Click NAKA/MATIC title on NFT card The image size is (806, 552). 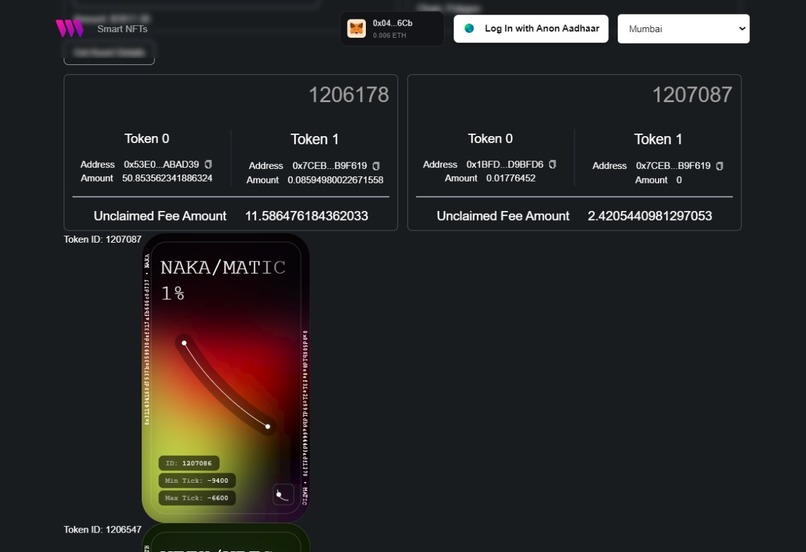point(223,267)
